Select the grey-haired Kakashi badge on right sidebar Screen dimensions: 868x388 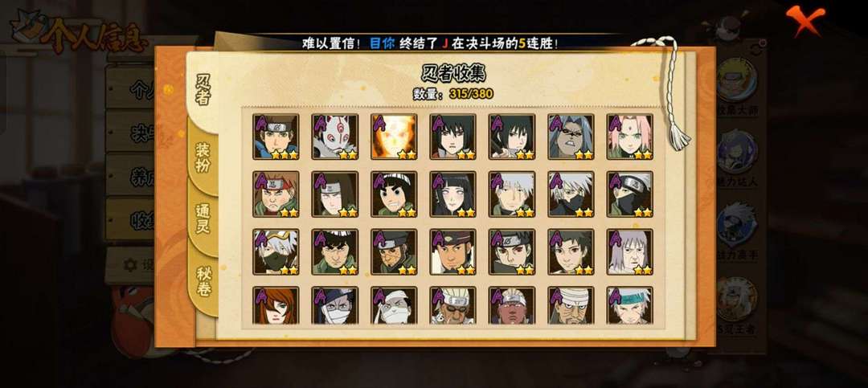tap(737, 223)
